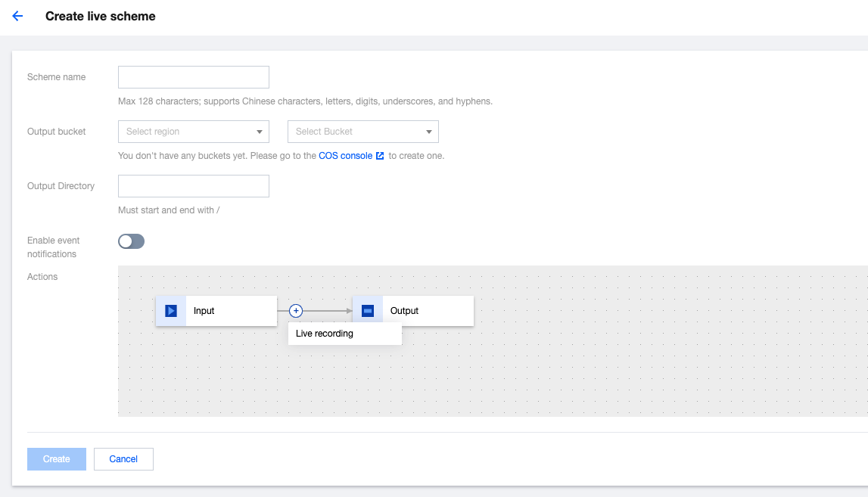Select the Output node label
This screenshot has width=868, height=497.
coord(404,311)
